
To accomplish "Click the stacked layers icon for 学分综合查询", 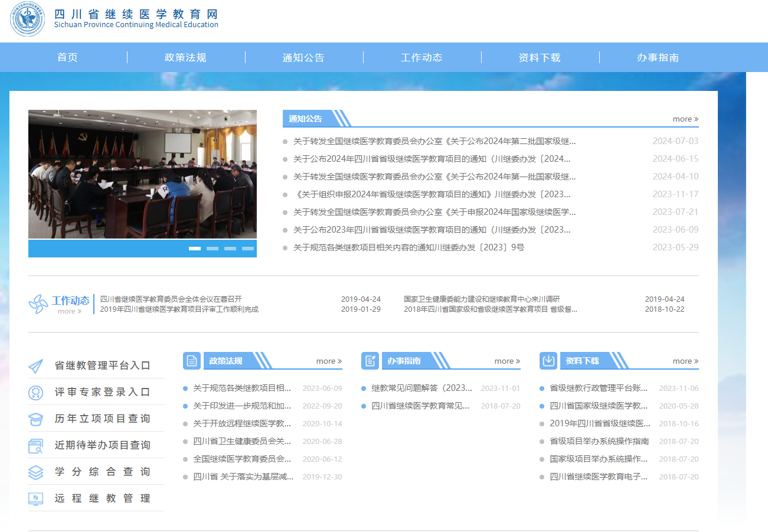I will coord(36,472).
